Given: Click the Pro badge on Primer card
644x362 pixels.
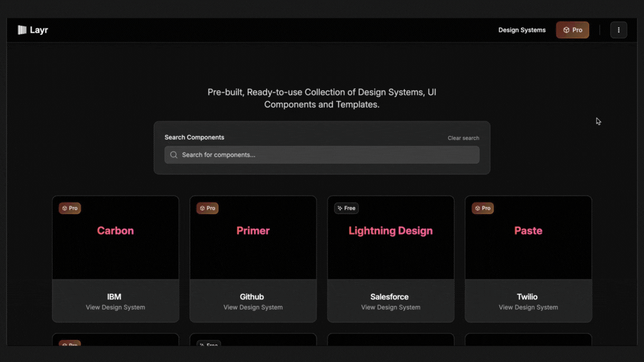Looking at the screenshot, I should pos(207,208).
